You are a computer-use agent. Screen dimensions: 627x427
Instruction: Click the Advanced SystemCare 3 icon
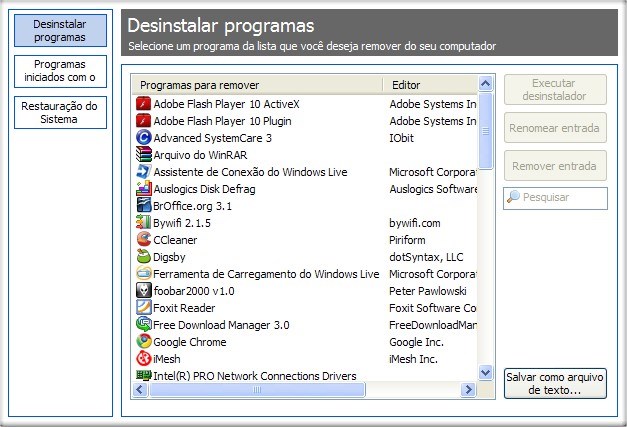(x=144, y=138)
